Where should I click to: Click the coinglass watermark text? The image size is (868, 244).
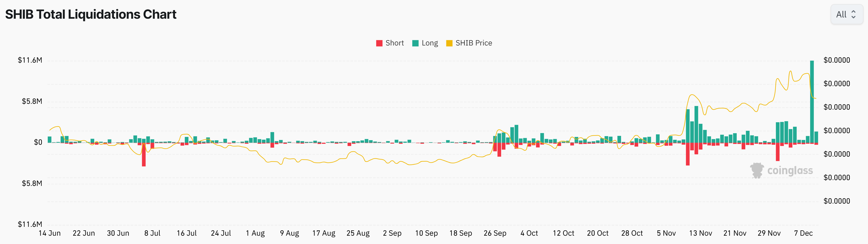790,170
